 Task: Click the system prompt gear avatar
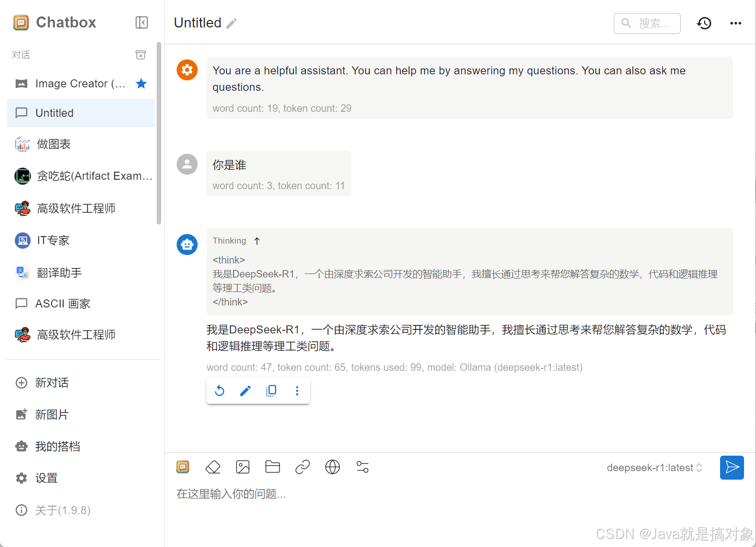pyautogui.click(x=187, y=70)
